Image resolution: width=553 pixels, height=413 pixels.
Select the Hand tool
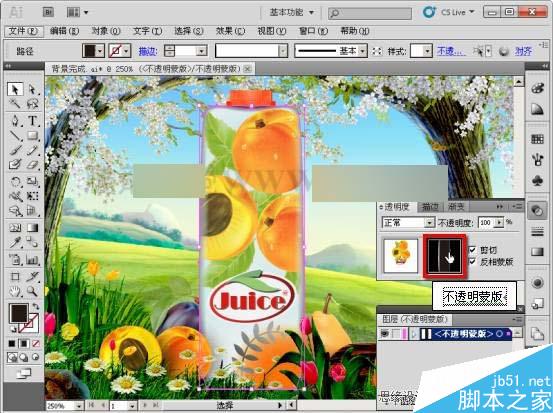coord(15,291)
